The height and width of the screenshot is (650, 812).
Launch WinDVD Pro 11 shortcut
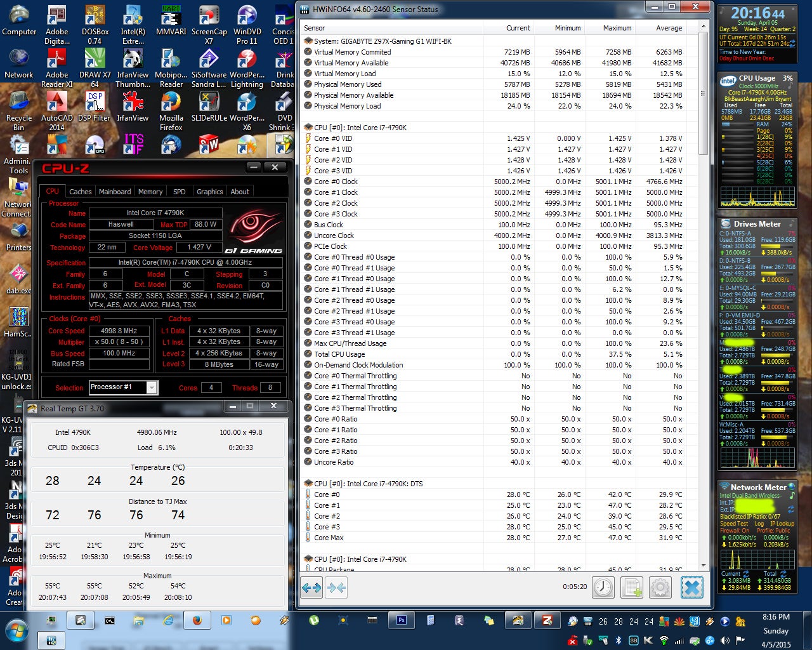click(247, 25)
